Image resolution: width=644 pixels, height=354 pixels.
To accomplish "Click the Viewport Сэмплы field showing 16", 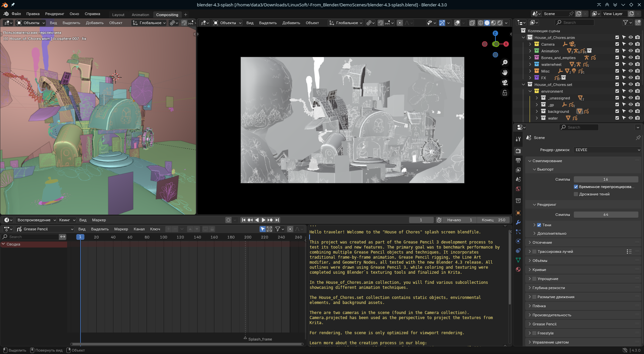I will (606, 179).
